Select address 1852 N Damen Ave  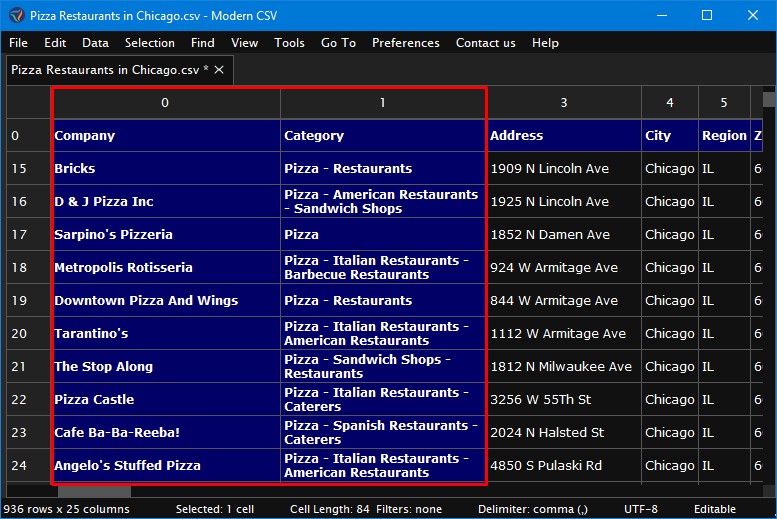tap(564, 234)
